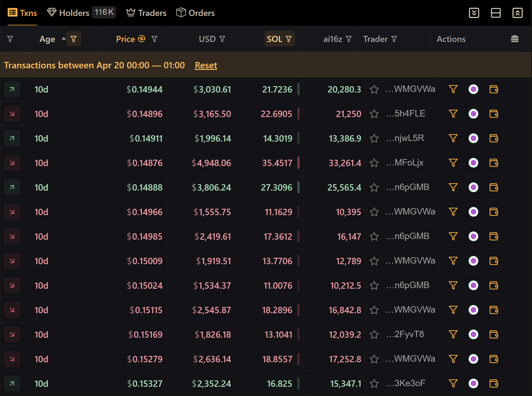Image resolution: width=532 pixels, height=396 pixels.
Task: Open the USD amount filter
Action: click(x=222, y=39)
